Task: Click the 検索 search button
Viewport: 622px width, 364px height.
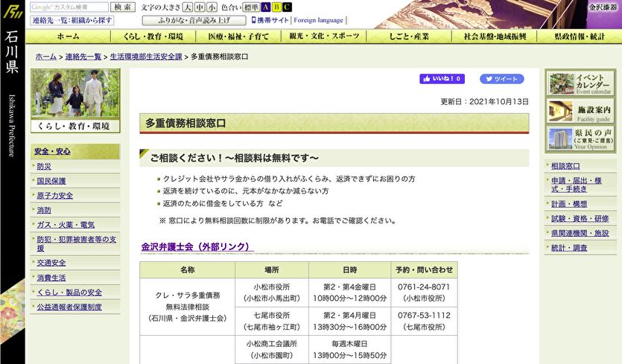Action: pos(123,7)
